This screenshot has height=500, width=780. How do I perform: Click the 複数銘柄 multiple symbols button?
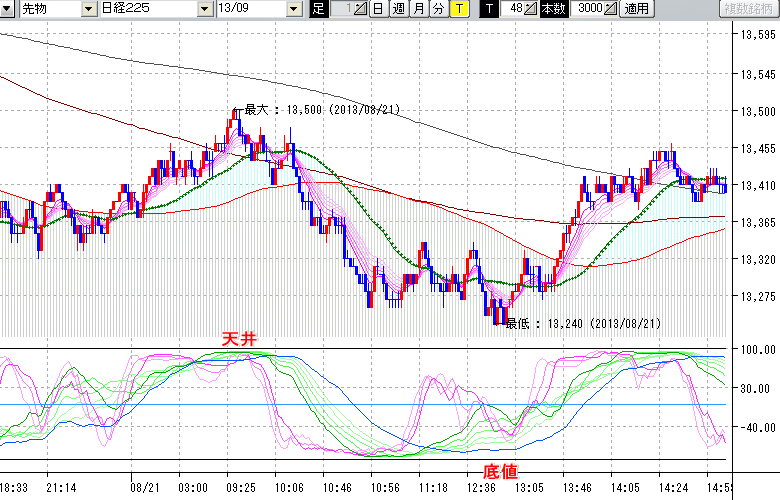click(x=749, y=9)
